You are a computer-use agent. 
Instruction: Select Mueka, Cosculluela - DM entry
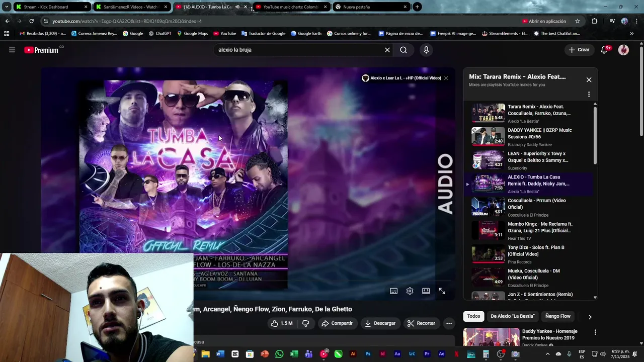click(x=528, y=278)
